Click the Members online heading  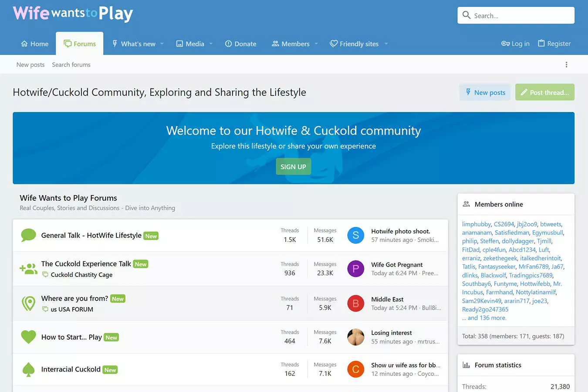click(x=499, y=204)
